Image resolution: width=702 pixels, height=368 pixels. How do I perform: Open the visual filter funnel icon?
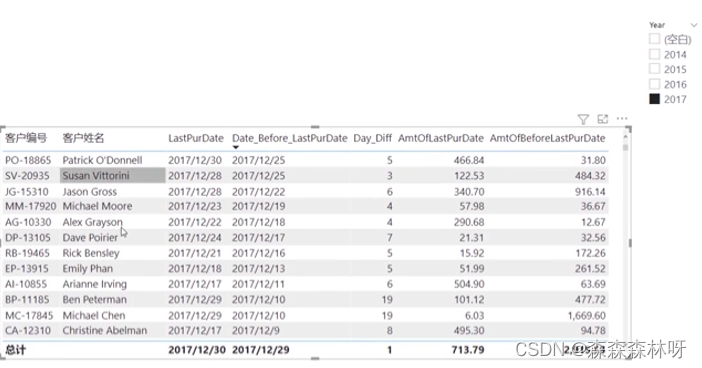[583, 119]
